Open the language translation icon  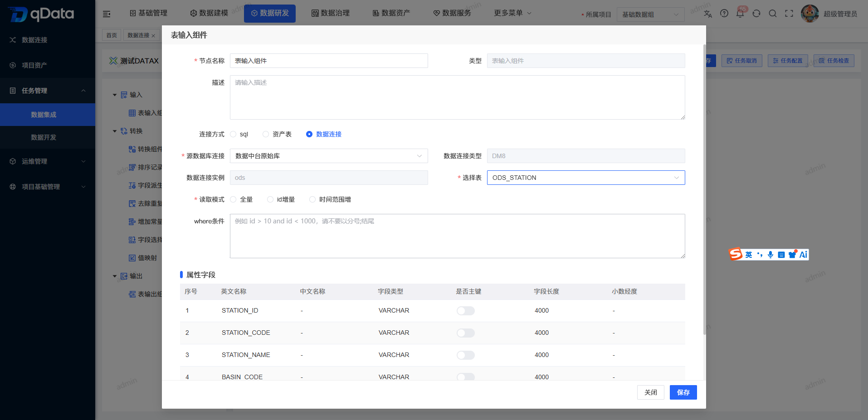(x=708, y=14)
